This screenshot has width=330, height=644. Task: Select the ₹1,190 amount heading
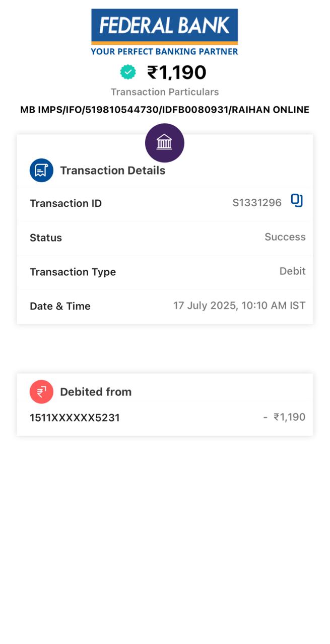click(176, 72)
